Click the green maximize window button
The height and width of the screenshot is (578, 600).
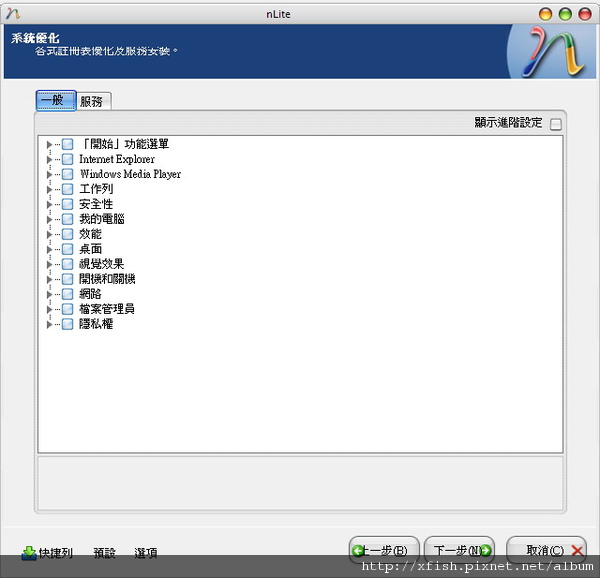coord(565,14)
